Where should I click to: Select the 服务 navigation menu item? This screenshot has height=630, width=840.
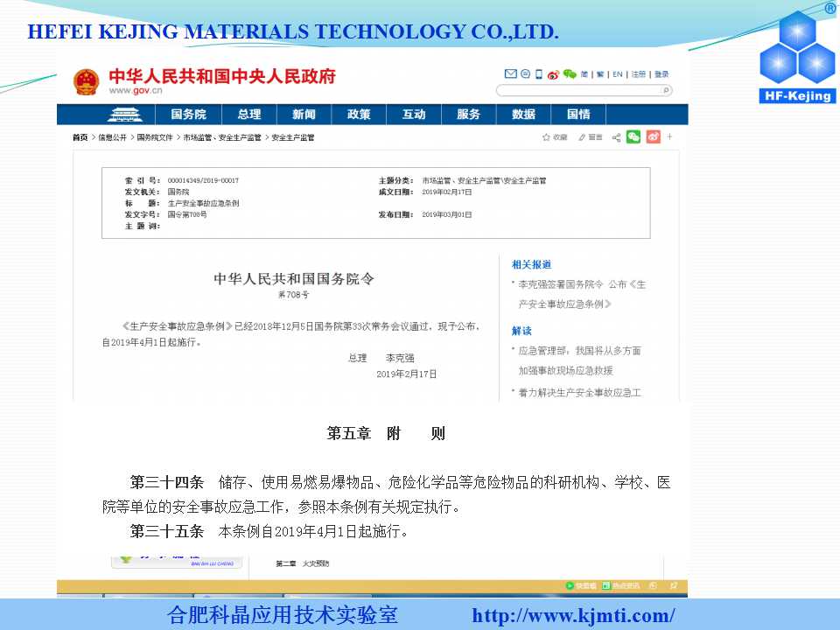pos(469,114)
